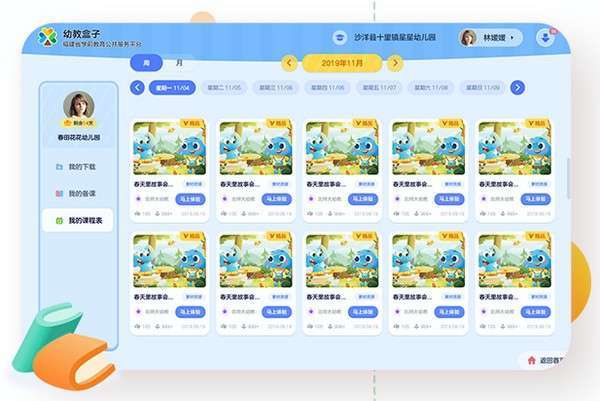600x401 pixels.
Task: Click the purple star icon on fourth top-row card
Action: pyautogui.click(x=397, y=199)
